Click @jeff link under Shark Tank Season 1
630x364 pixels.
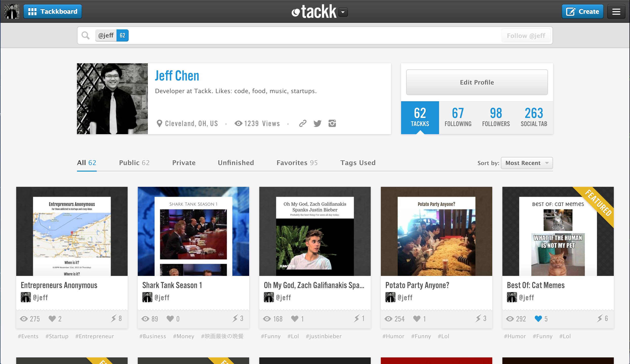pos(162,298)
